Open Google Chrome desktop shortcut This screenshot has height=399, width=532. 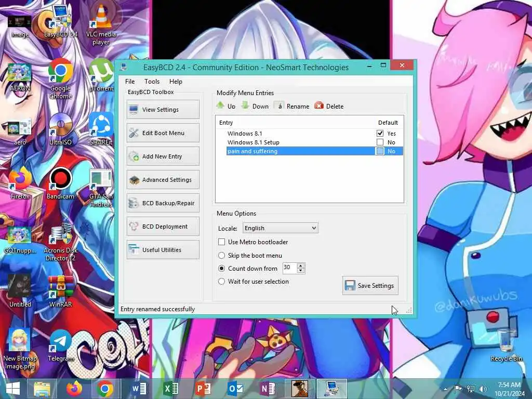(x=60, y=79)
